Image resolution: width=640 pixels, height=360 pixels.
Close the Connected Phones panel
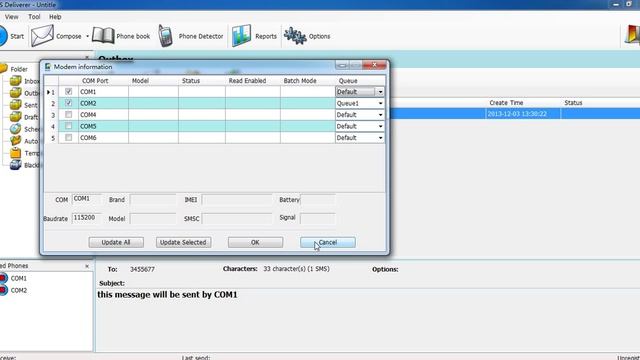(87, 266)
